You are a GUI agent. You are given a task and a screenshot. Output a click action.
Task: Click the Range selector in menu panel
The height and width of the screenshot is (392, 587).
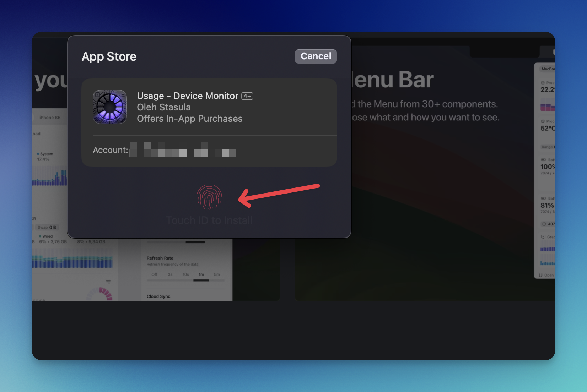(x=548, y=147)
